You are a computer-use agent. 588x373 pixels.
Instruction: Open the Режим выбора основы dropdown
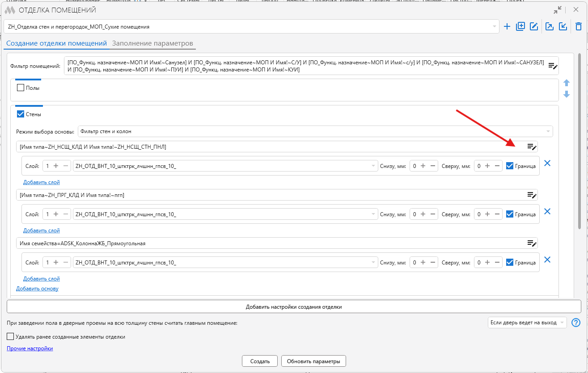pyautogui.click(x=315, y=131)
